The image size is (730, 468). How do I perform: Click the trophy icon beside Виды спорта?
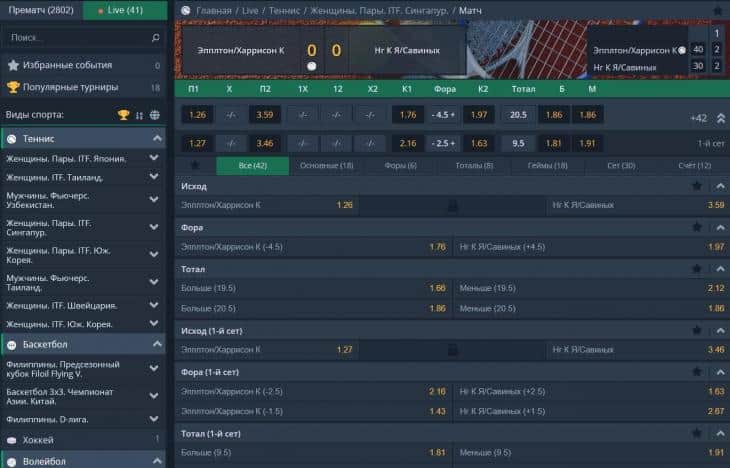[x=124, y=115]
